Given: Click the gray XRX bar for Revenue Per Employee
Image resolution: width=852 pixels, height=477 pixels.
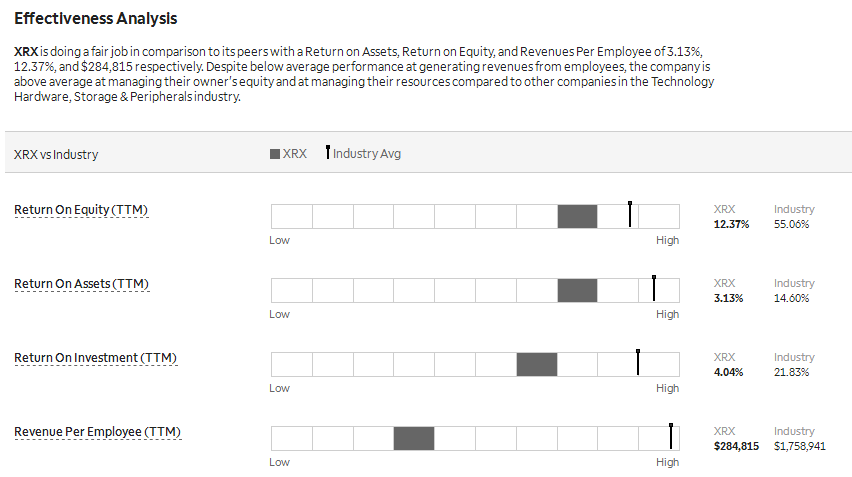Looking at the screenshot, I should click(414, 438).
